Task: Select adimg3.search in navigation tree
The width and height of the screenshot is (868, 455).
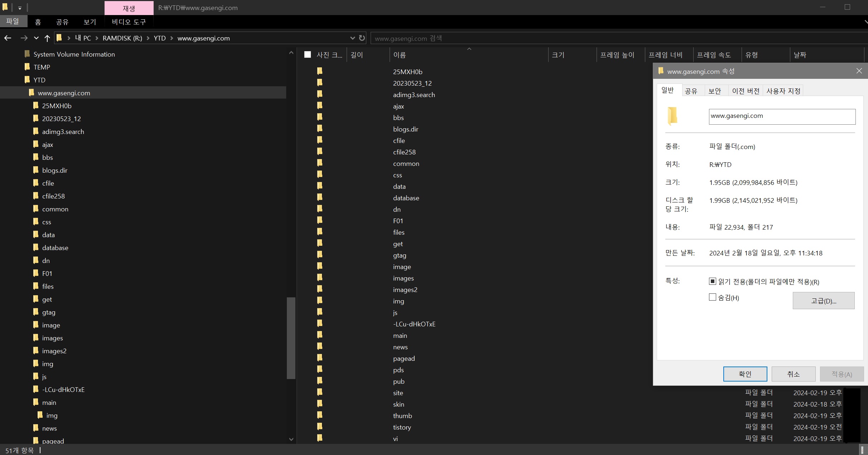Action: (x=63, y=131)
